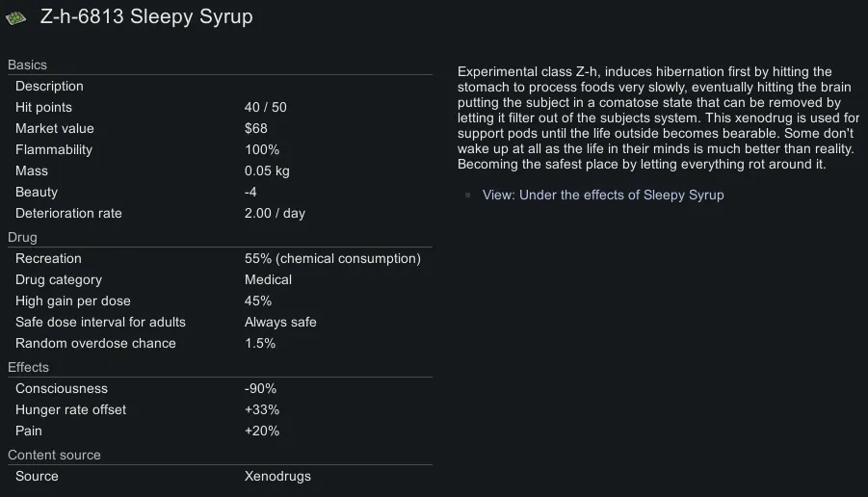Select the Recreation stat row
The width and height of the screenshot is (868, 497).
tap(220, 259)
